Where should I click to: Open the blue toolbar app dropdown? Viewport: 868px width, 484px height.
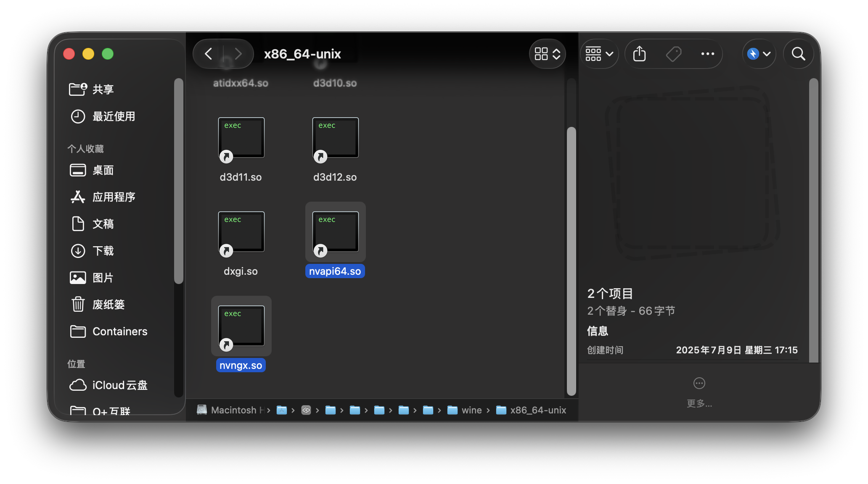pos(759,54)
